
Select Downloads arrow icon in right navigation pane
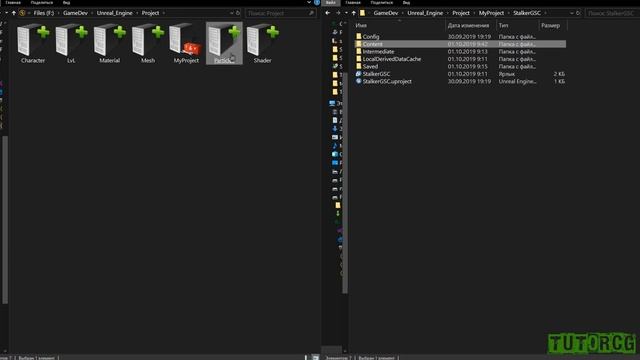tap(335, 129)
